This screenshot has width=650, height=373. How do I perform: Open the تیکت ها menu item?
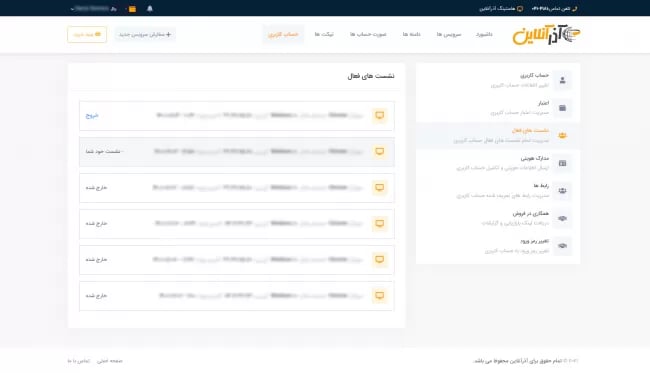click(x=324, y=34)
